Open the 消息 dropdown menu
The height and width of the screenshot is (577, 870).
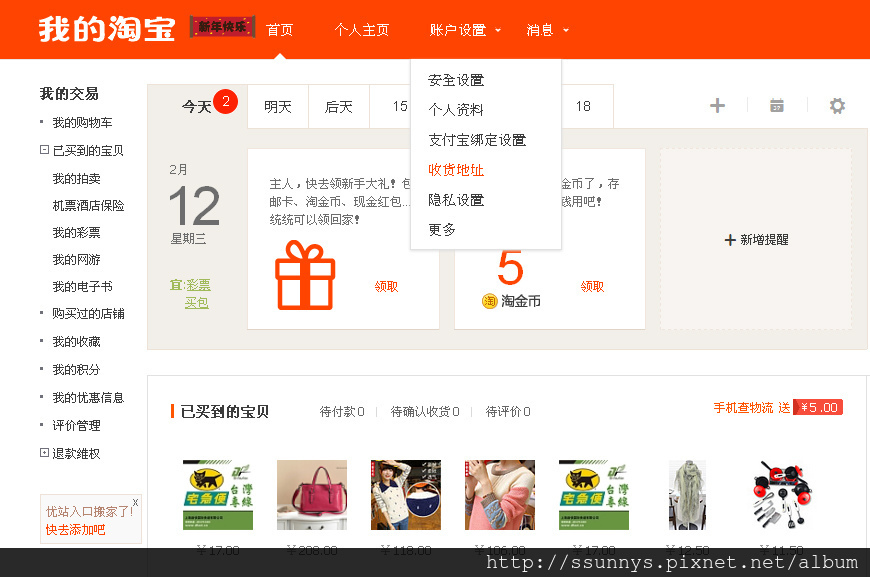pos(547,30)
